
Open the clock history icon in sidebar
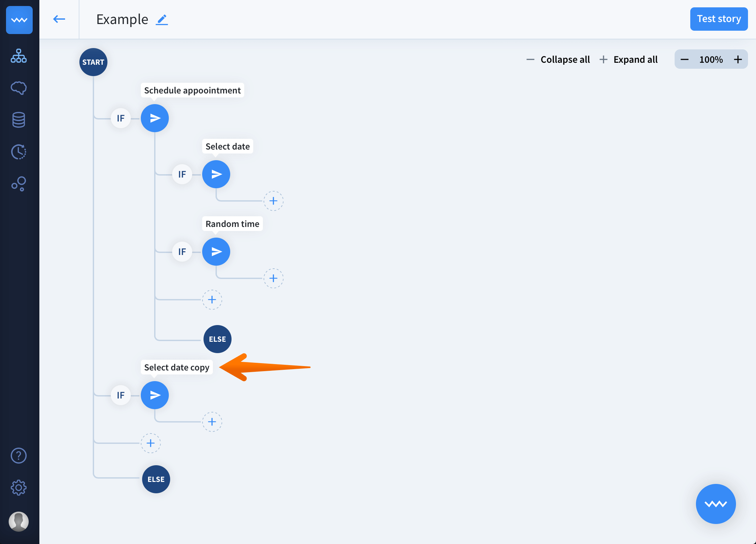[19, 152]
